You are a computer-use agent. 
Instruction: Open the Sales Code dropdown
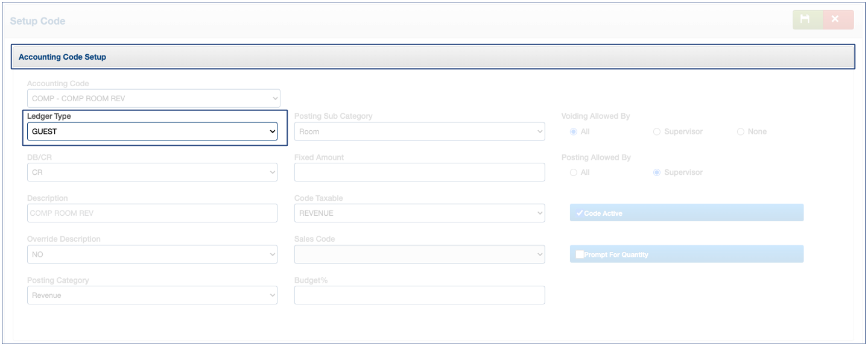tap(419, 254)
